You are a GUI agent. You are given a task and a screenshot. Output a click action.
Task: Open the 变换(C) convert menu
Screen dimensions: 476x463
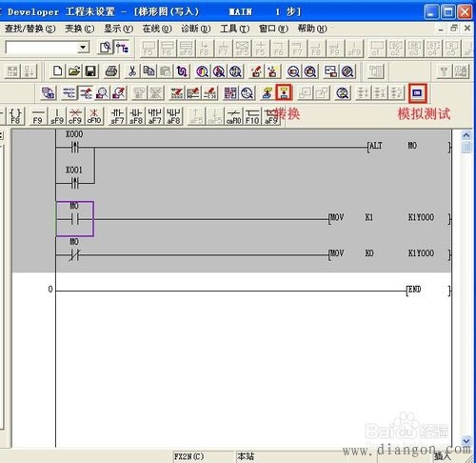point(79,29)
